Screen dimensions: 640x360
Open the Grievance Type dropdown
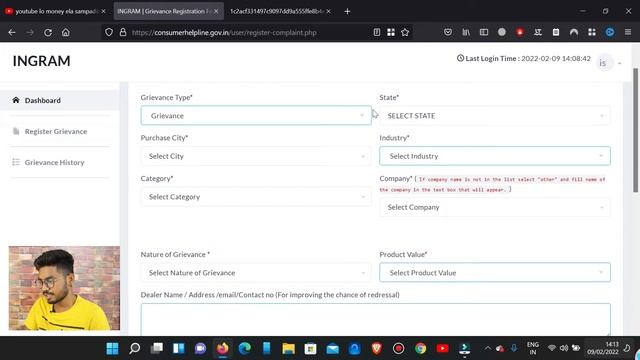pyautogui.click(x=256, y=116)
